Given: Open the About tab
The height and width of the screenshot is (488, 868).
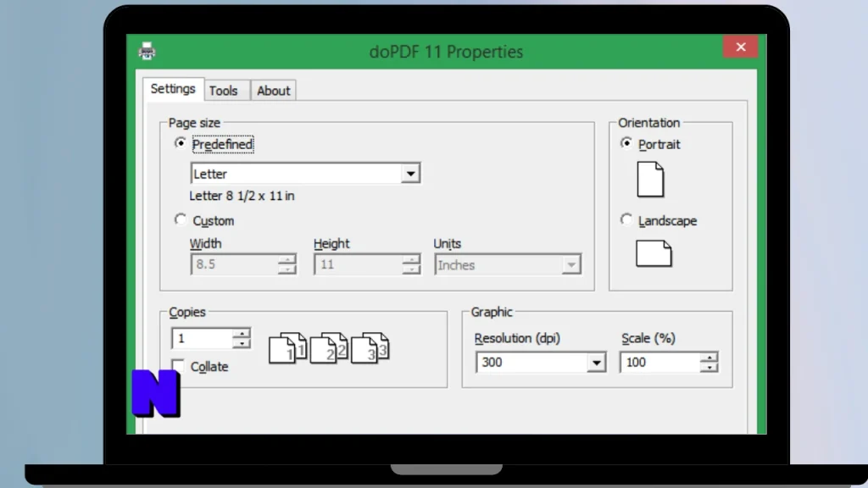Looking at the screenshot, I should (274, 91).
